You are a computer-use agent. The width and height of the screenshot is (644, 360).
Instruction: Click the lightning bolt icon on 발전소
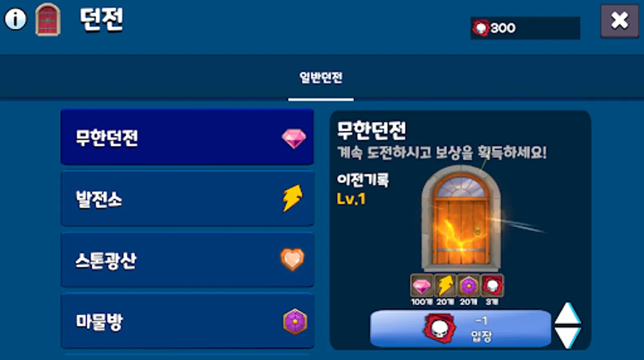coord(293,198)
